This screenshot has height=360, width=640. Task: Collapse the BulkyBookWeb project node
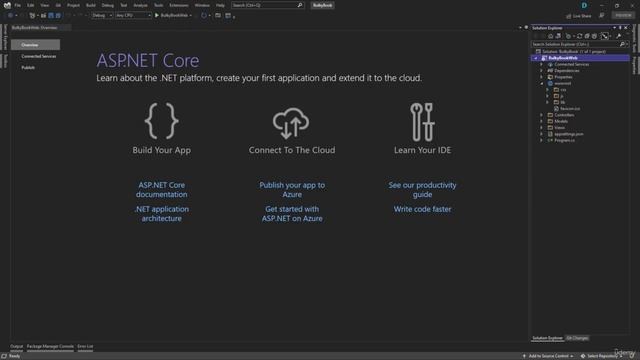click(536, 58)
